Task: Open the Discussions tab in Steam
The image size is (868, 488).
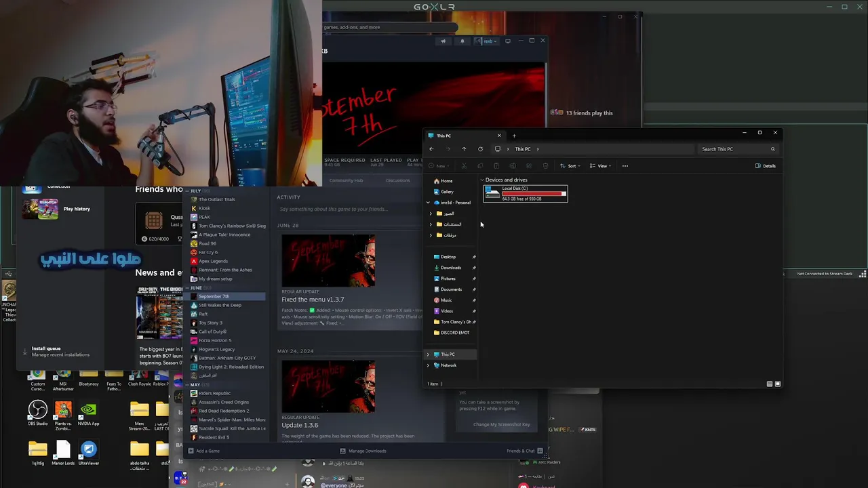Action: [x=398, y=180]
